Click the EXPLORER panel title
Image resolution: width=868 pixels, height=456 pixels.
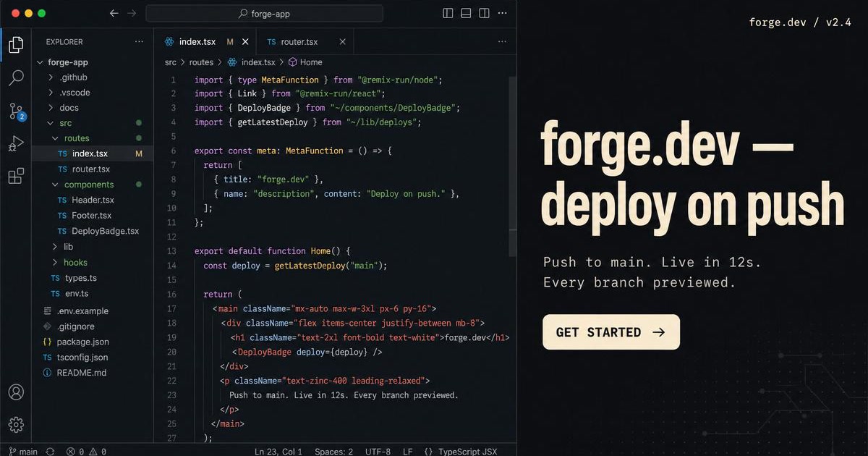pos(64,42)
